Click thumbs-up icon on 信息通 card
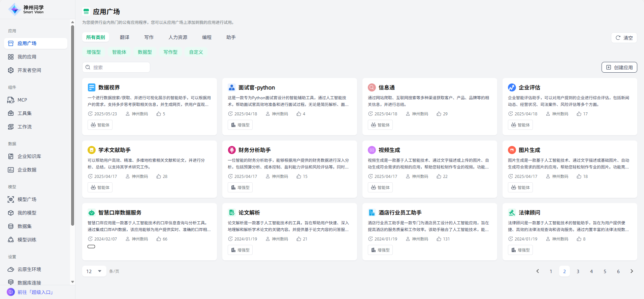Image resolution: width=644 pixels, height=299 pixels. pos(439,114)
